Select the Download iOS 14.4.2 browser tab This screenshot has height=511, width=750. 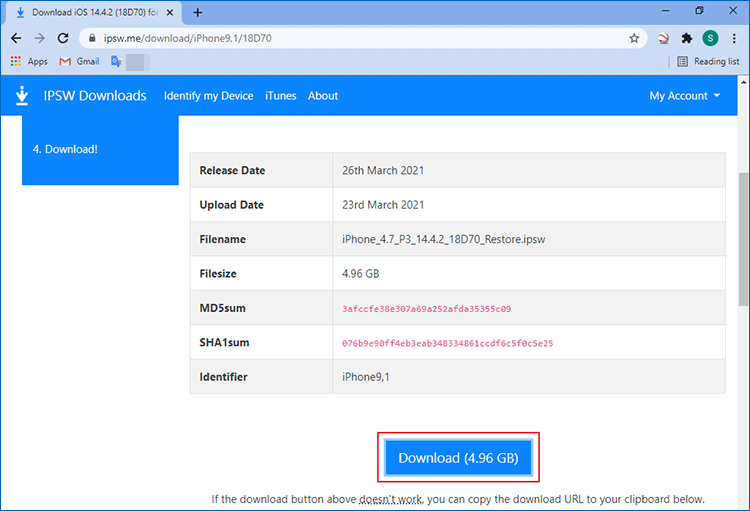(x=94, y=12)
